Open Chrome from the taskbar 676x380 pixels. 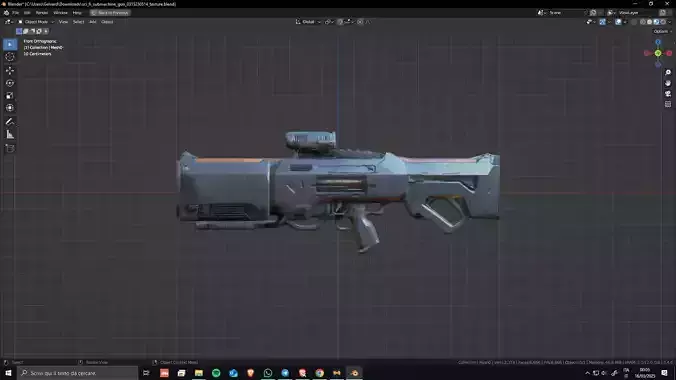319,373
